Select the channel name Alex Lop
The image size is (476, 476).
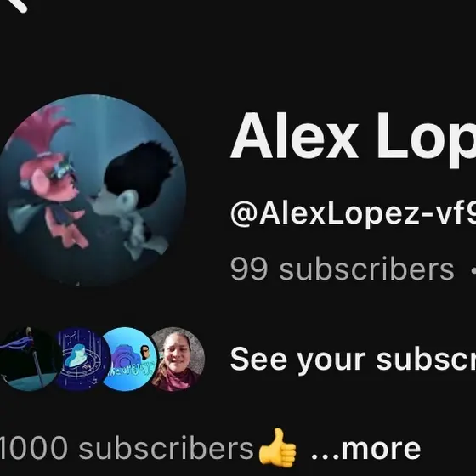pyautogui.click(x=353, y=138)
